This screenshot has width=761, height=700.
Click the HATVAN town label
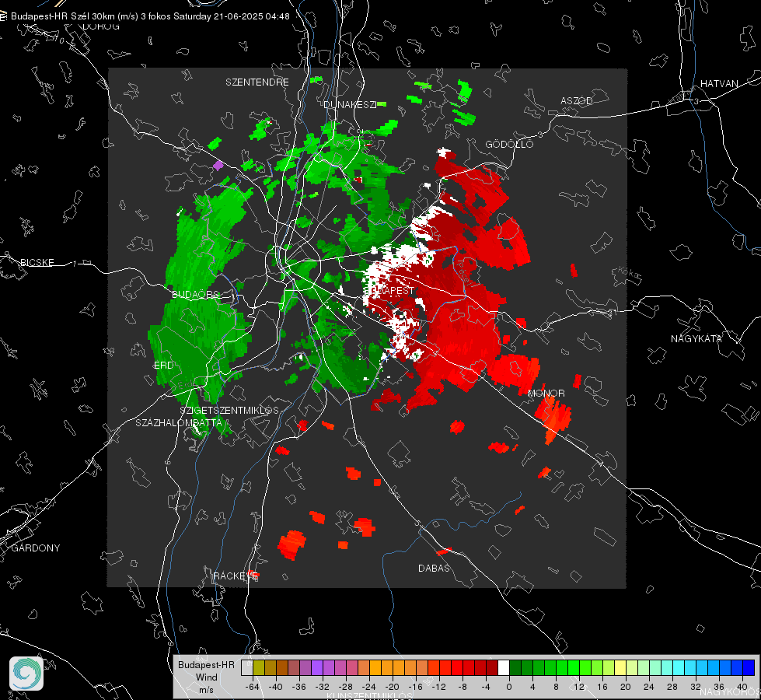(719, 83)
